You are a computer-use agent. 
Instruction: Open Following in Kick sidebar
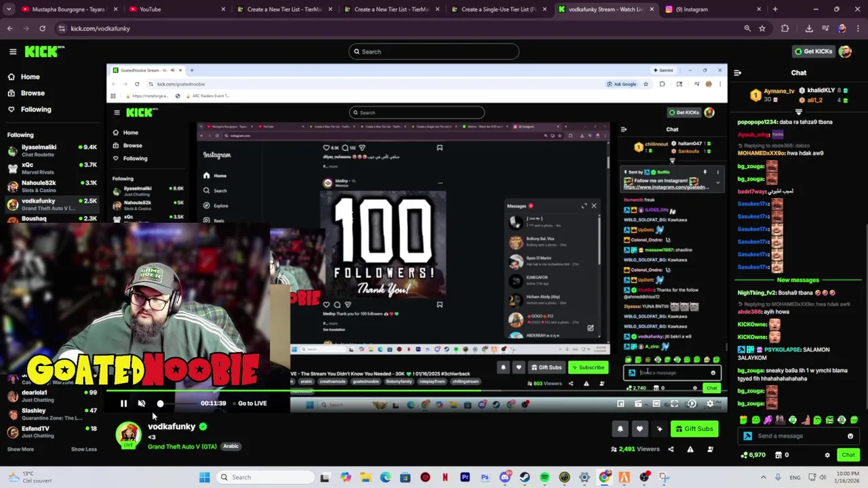click(35, 109)
